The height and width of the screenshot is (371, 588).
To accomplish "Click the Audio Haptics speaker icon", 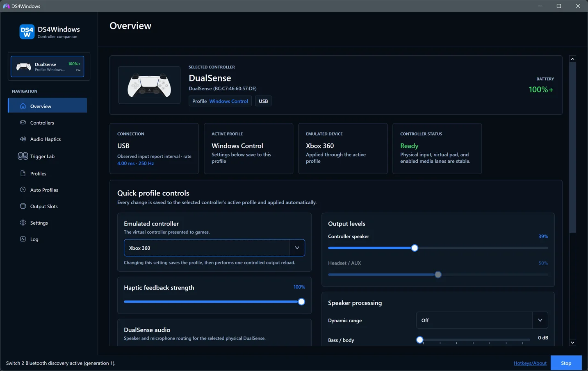I will [23, 139].
